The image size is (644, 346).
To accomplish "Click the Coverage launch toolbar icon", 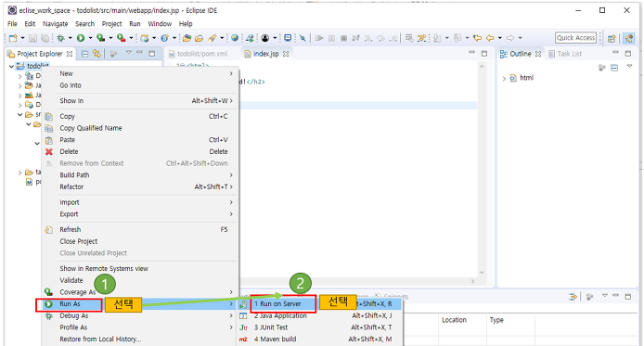I will 100,38.
